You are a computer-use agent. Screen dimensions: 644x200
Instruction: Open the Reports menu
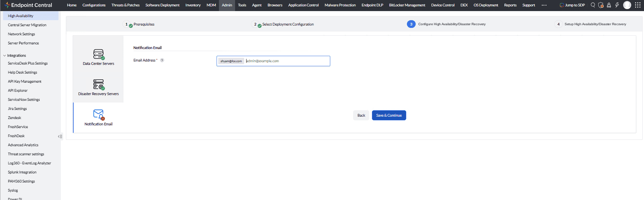(x=510, y=5)
